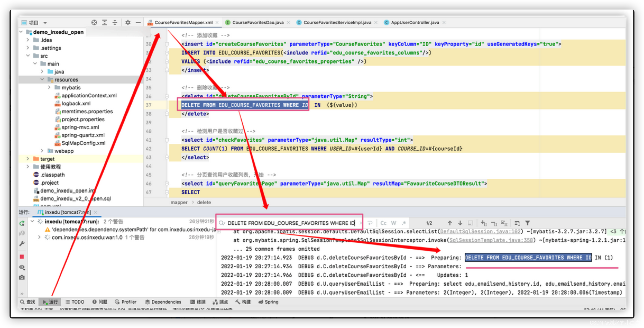Open the Profiler tool window tab
Image resolution: width=644 pixels, height=328 pixels.
pos(126,302)
